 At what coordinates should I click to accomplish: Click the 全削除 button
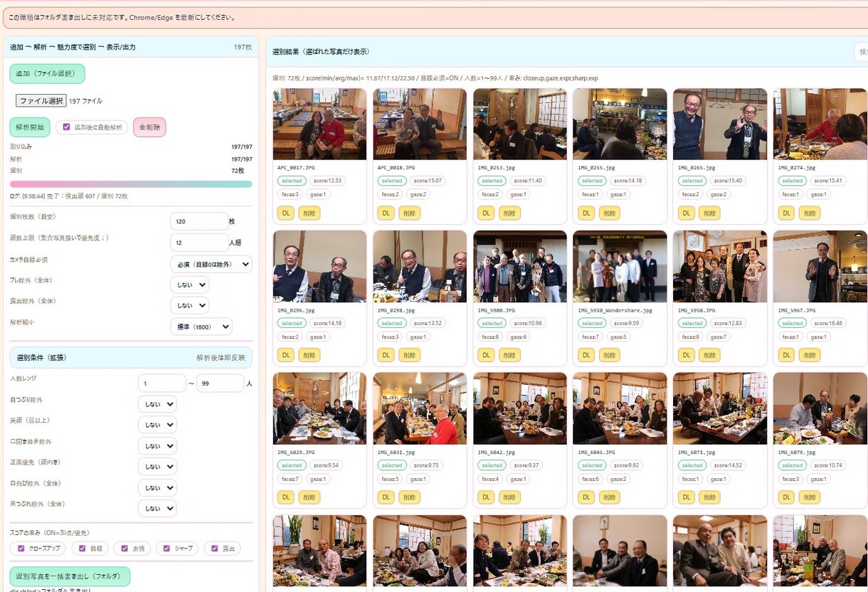[x=149, y=127]
